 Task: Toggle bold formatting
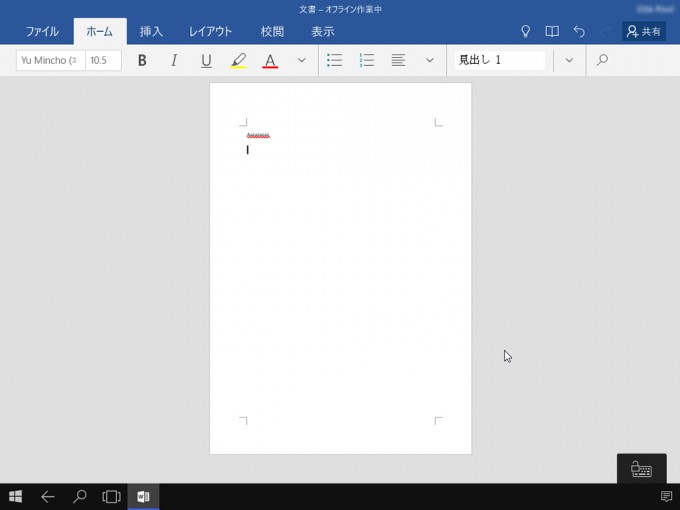[x=142, y=60]
